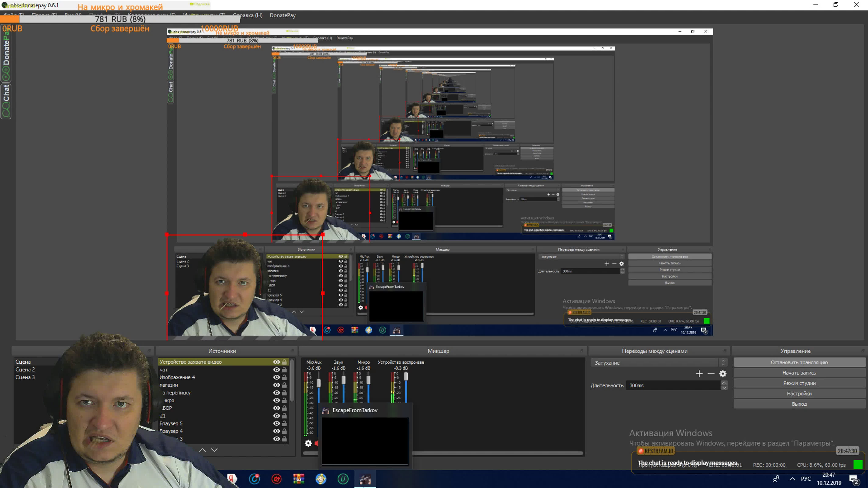Open the DonatePay menu
This screenshot has width=868, height=488.
[283, 15]
